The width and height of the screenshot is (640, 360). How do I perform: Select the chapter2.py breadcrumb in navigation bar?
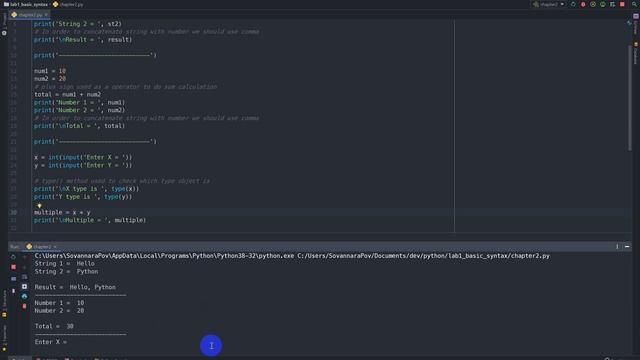tap(68, 4)
